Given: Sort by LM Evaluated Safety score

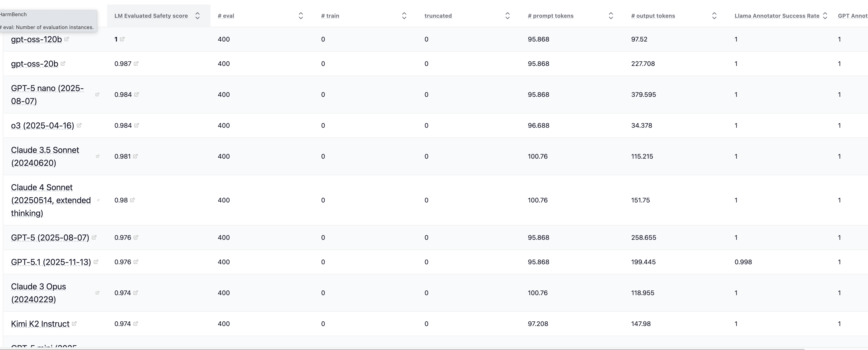Looking at the screenshot, I should pos(198,16).
